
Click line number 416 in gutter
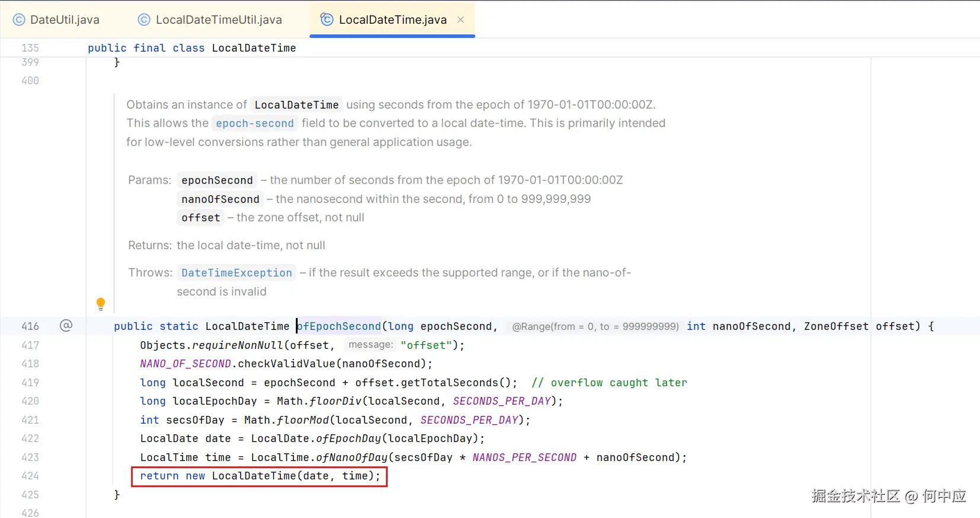pyautogui.click(x=30, y=326)
